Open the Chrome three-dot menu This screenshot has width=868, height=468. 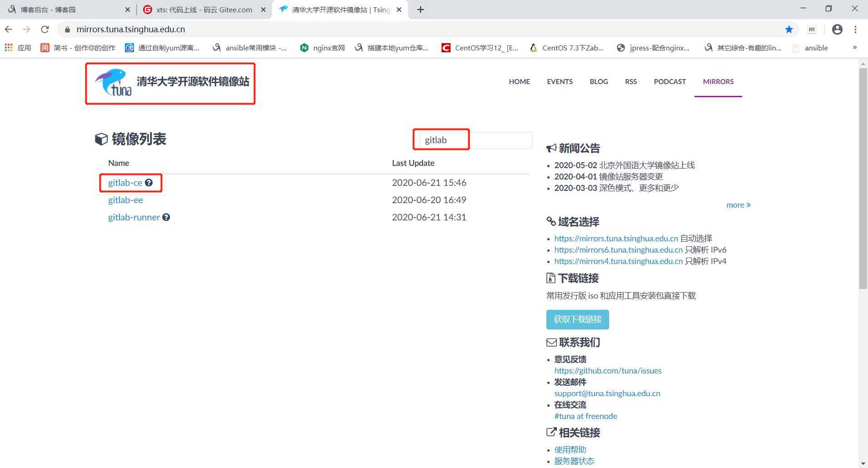[855, 29]
